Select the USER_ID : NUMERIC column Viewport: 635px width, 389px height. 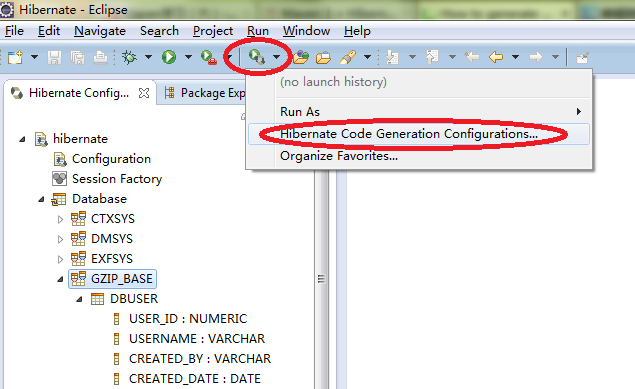point(188,319)
